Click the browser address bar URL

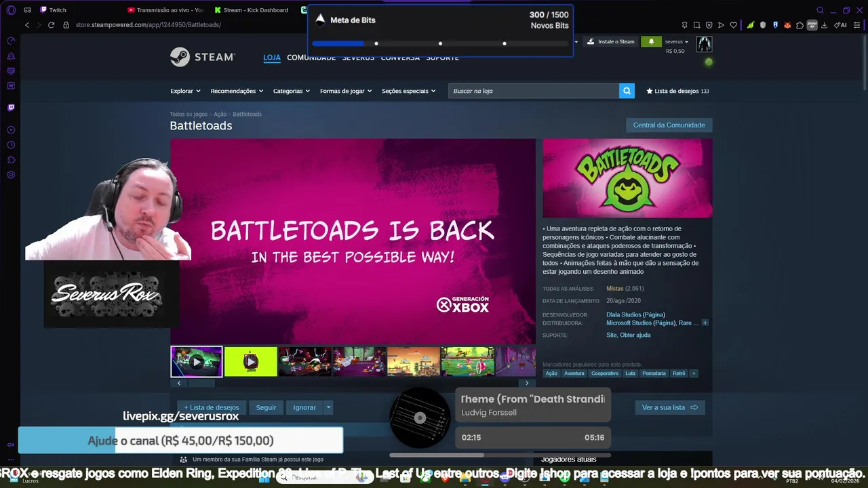coord(148,25)
